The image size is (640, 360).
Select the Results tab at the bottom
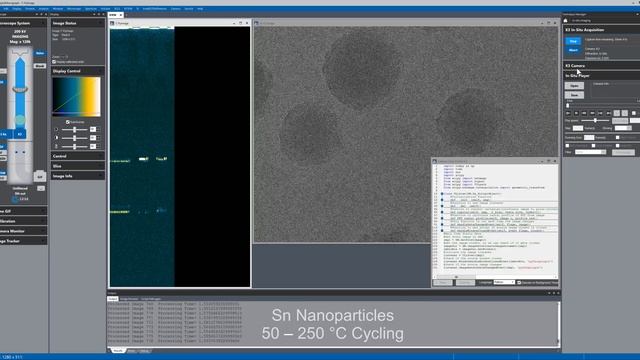click(x=118, y=351)
